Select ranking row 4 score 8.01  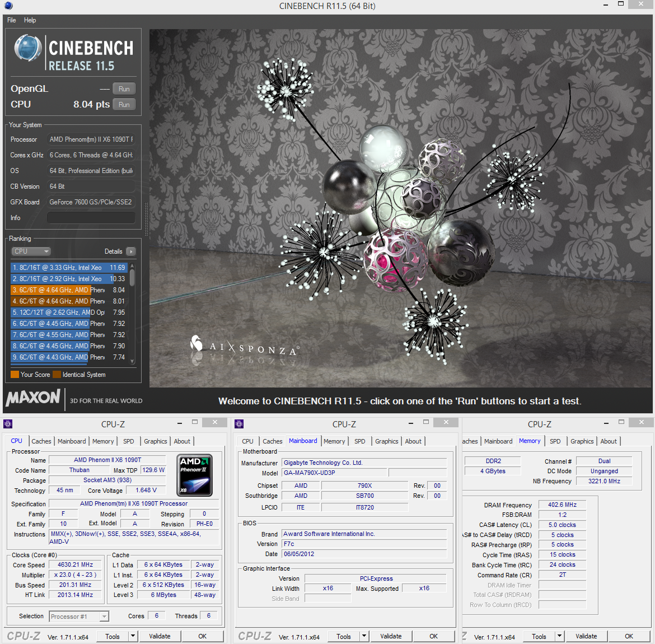(69, 301)
